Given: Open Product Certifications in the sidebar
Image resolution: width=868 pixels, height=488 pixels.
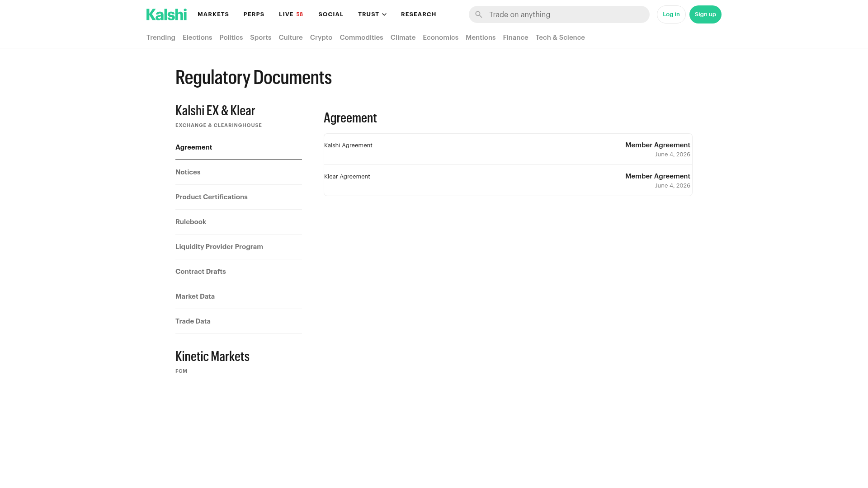Looking at the screenshot, I should click(x=239, y=197).
